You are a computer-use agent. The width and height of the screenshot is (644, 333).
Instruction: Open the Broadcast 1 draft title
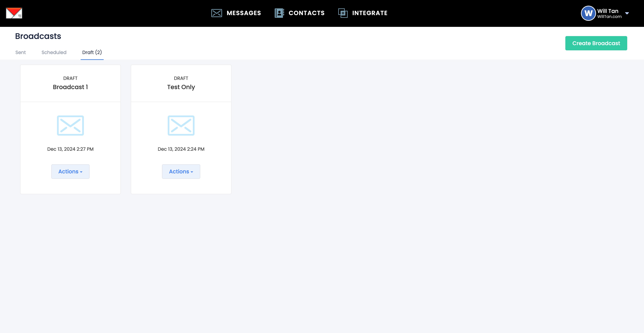(70, 87)
